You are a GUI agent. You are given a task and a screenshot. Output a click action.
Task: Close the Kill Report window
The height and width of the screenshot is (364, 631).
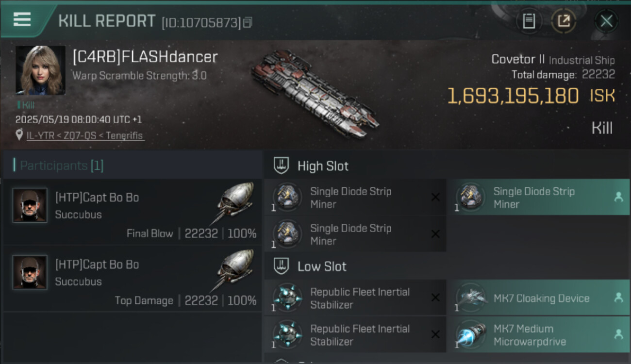[606, 21]
